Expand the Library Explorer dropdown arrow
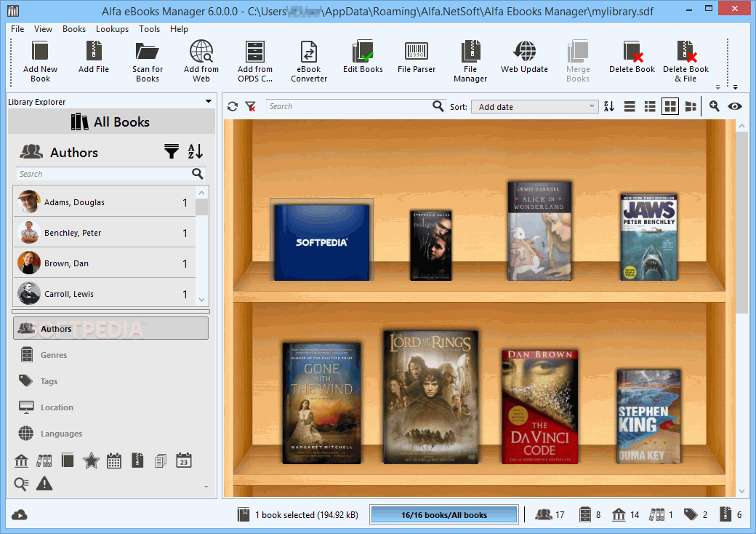 (209, 101)
